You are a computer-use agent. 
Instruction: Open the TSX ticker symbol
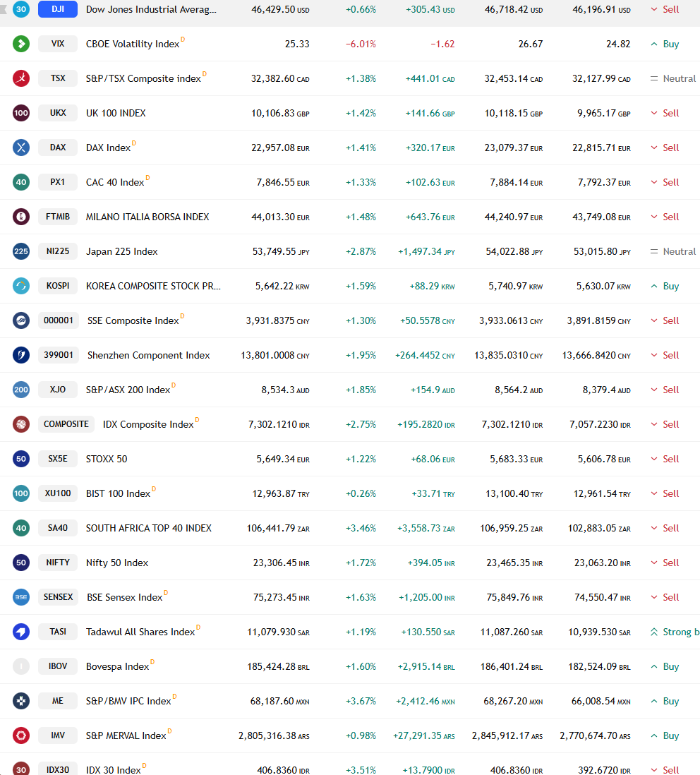pyautogui.click(x=58, y=78)
